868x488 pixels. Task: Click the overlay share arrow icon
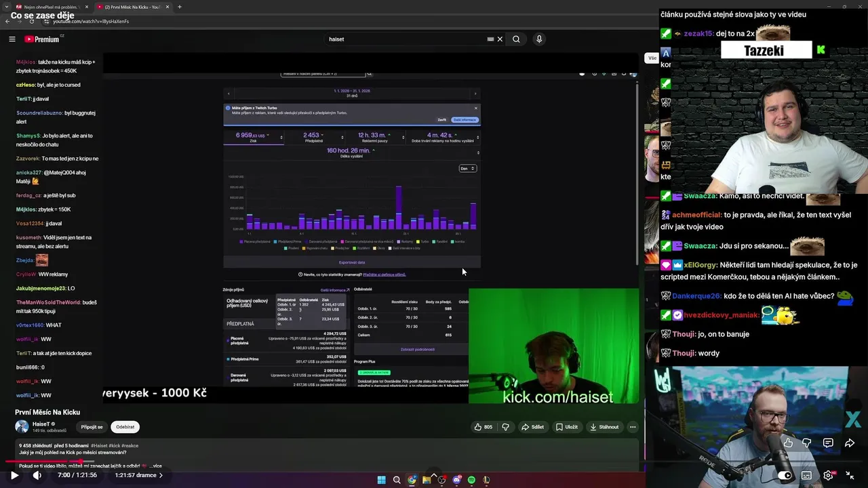850,443
